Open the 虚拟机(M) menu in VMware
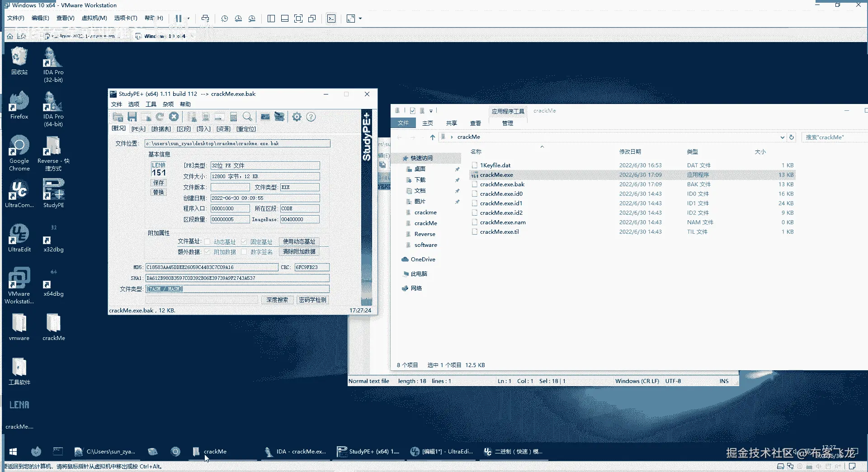 [94, 18]
